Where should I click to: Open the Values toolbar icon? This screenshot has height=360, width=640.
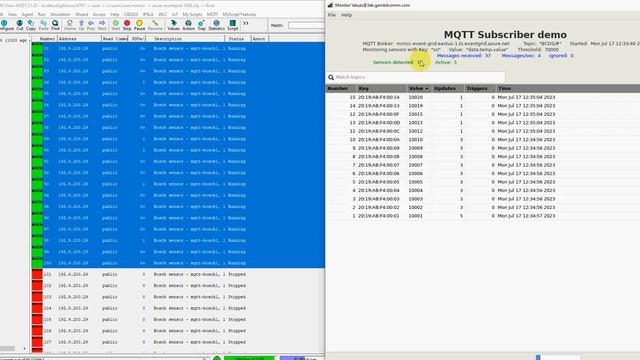(173, 25)
